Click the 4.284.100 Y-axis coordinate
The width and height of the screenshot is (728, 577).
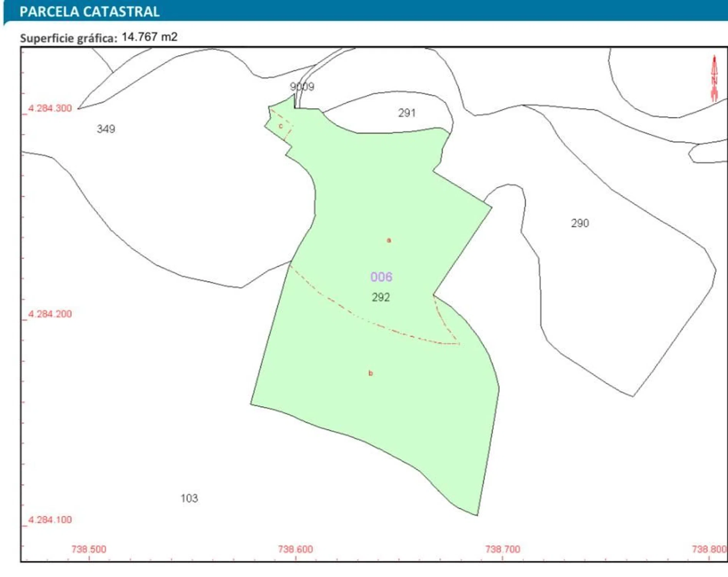pos(50,520)
